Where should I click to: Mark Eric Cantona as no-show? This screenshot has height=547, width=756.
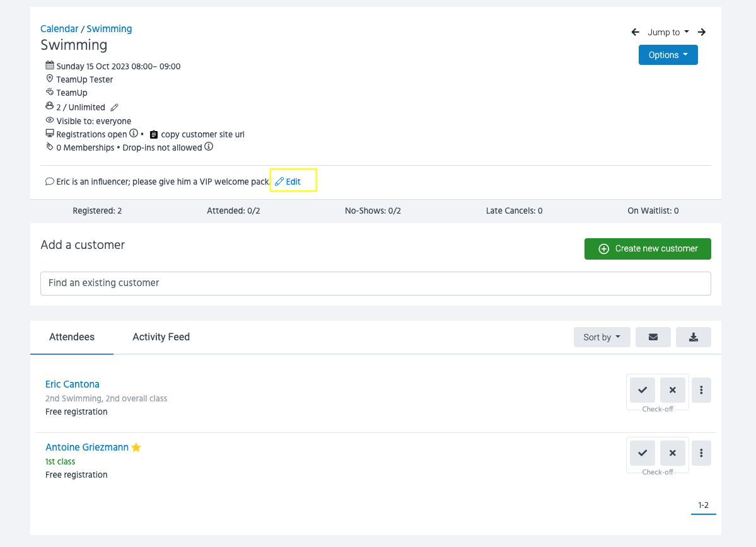pyautogui.click(x=672, y=390)
